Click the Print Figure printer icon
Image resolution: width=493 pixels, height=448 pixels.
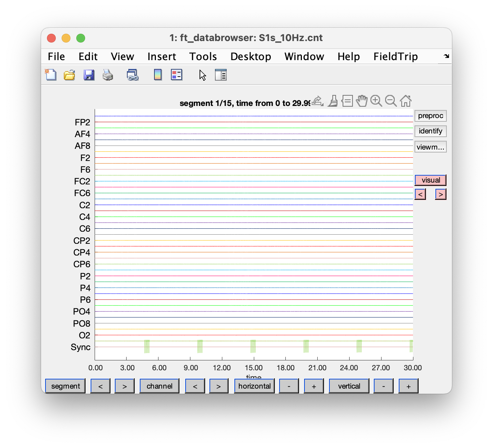pyautogui.click(x=108, y=75)
